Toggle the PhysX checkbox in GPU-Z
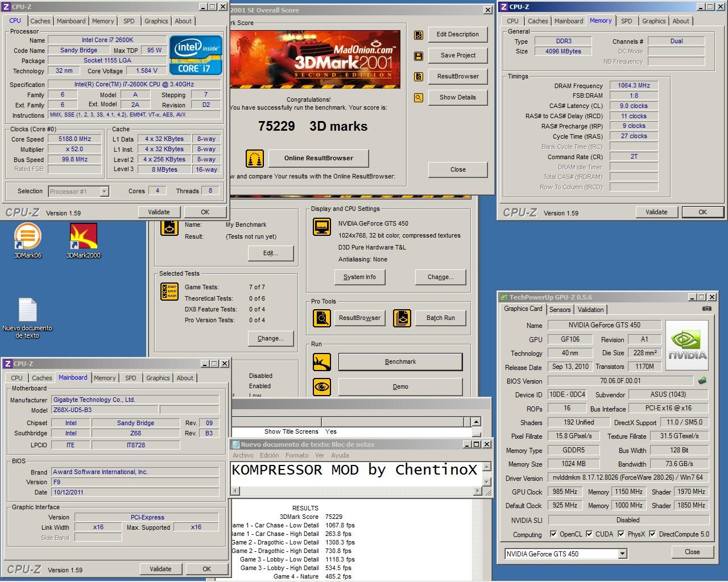Screen dimensions: 728x582 621,534
